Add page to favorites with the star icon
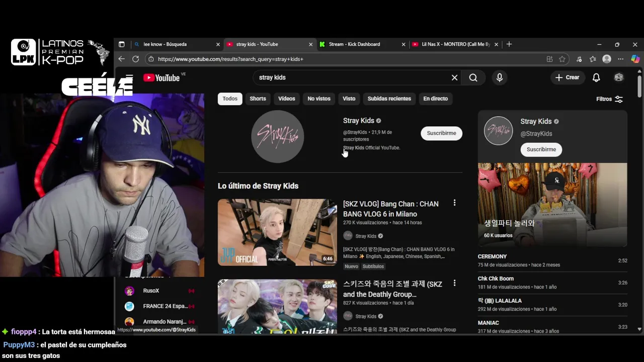Viewport: 644px width, 362px height. pyautogui.click(x=562, y=59)
